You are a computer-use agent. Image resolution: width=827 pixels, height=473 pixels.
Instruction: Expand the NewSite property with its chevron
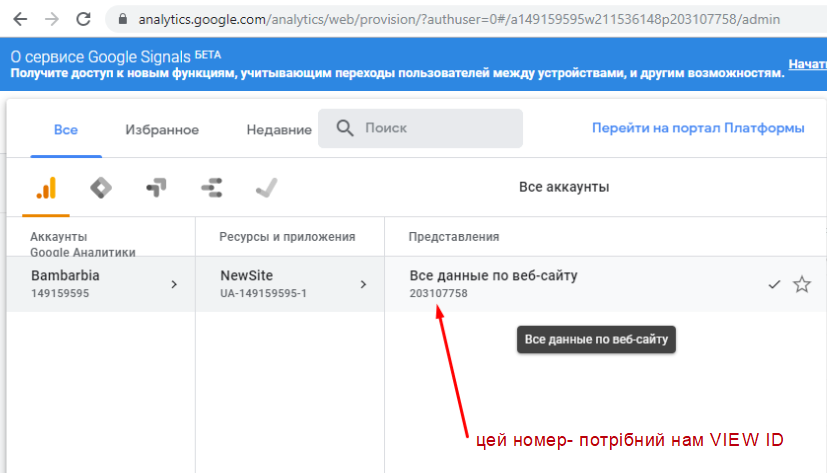click(363, 284)
